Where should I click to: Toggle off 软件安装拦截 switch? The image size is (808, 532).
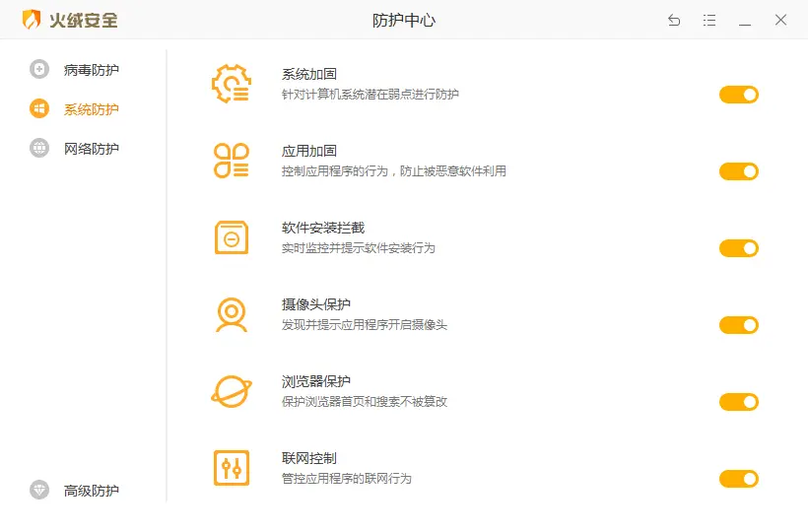pos(738,248)
